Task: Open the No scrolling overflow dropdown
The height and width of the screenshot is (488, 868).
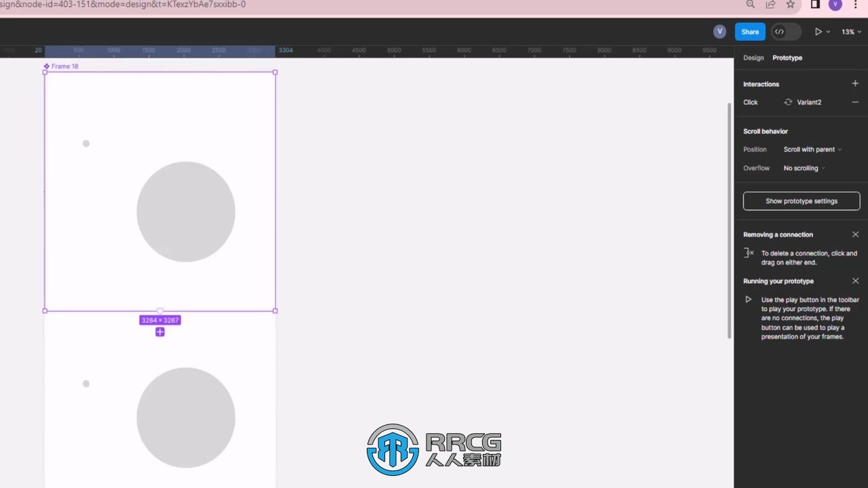Action: coord(804,168)
